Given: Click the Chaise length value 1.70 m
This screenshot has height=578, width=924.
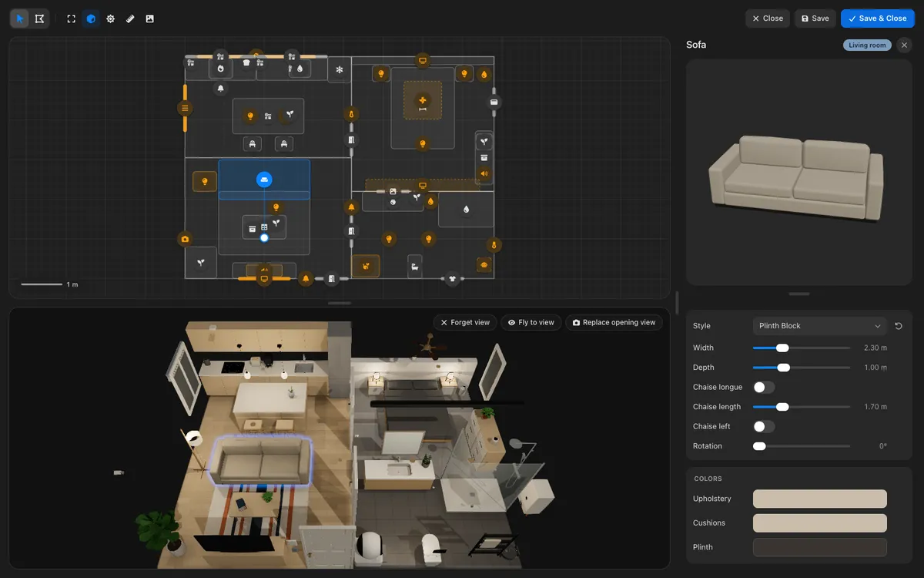Looking at the screenshot, I should (875, 407).
